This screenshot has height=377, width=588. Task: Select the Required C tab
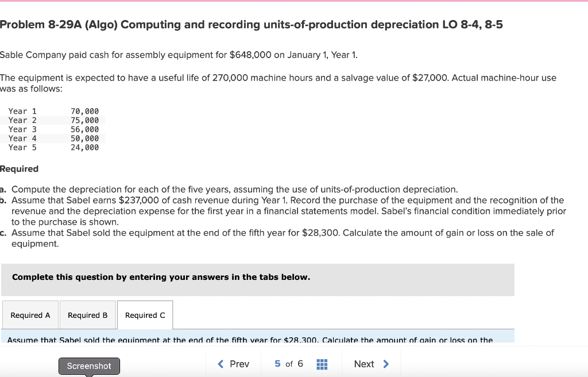pos(145,315)
